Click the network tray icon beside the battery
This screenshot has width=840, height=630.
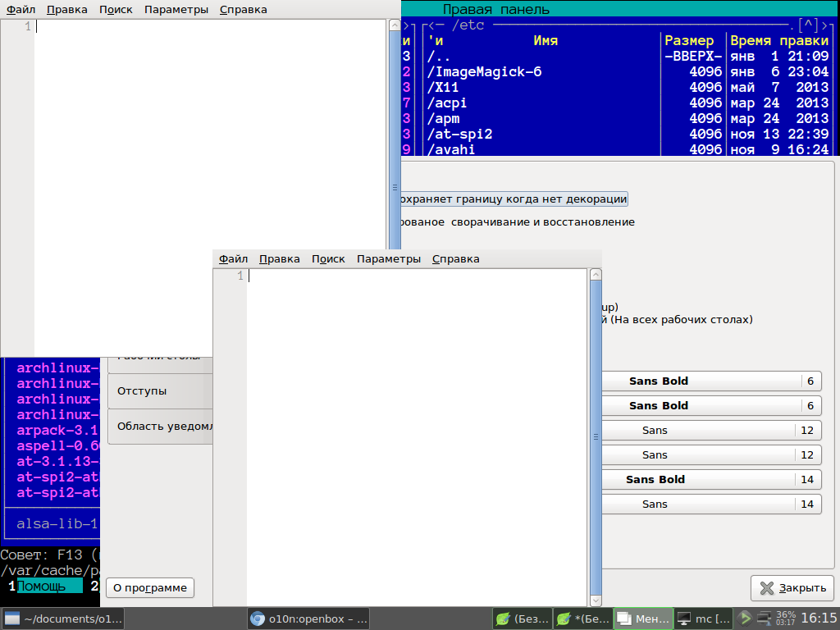(764, 618)
